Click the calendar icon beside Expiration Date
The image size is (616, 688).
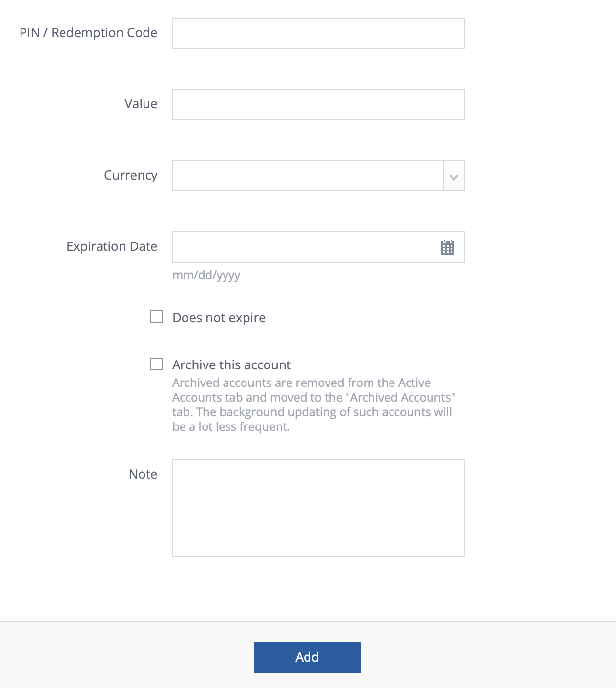[x=448, y=247]
